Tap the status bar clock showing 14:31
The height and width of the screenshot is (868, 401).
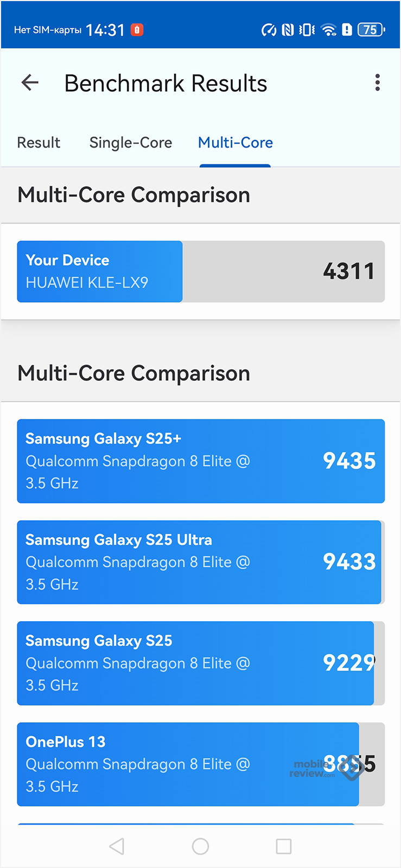(105, 30)
